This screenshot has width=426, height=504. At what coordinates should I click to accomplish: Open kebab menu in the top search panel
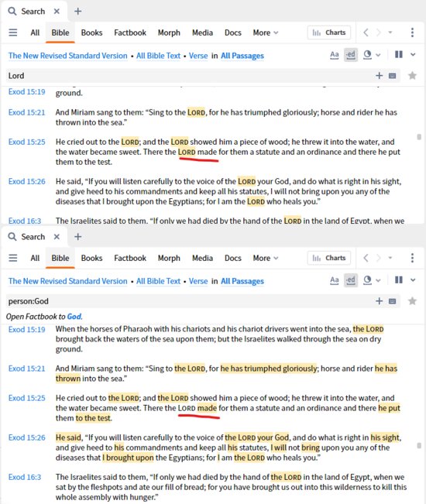pos(412,33)
